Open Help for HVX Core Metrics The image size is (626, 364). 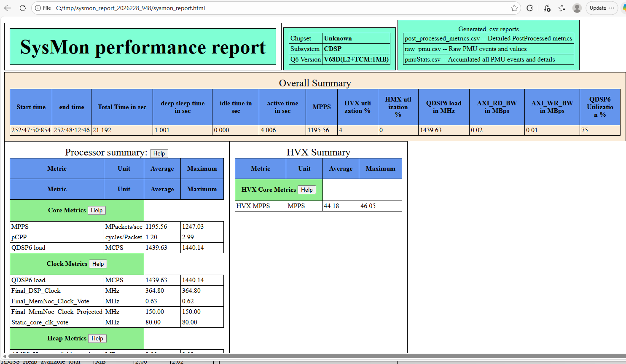point(306,190)
